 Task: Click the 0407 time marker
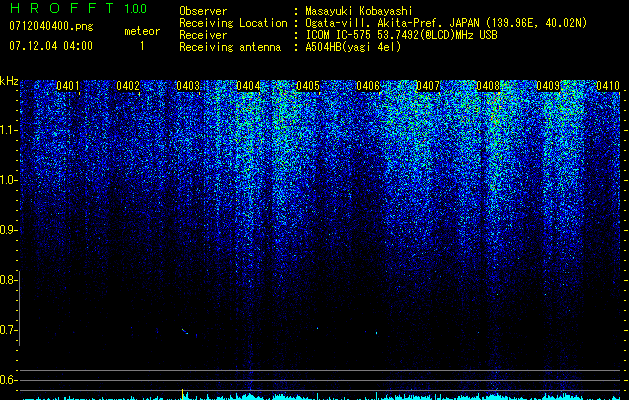(428, 86)
